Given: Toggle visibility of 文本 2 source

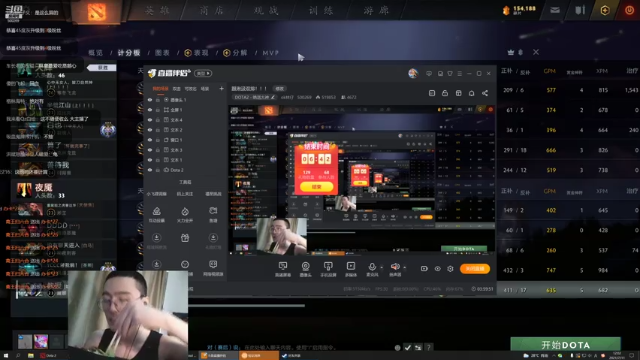Looking at the screenshot, I should pos(150,130).
